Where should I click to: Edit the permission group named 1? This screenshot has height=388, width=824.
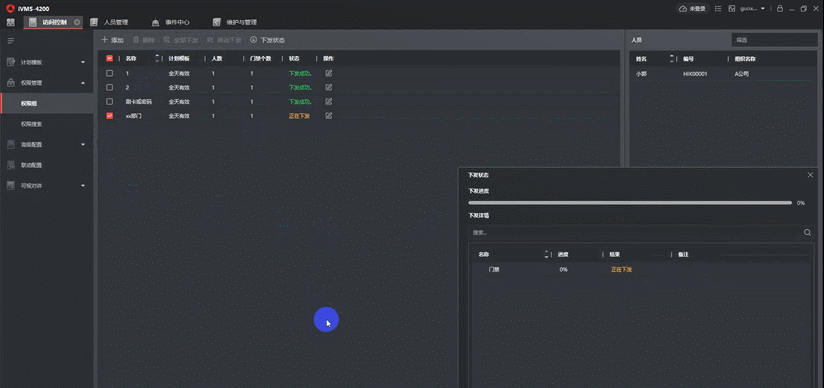(x=328, y=73)
